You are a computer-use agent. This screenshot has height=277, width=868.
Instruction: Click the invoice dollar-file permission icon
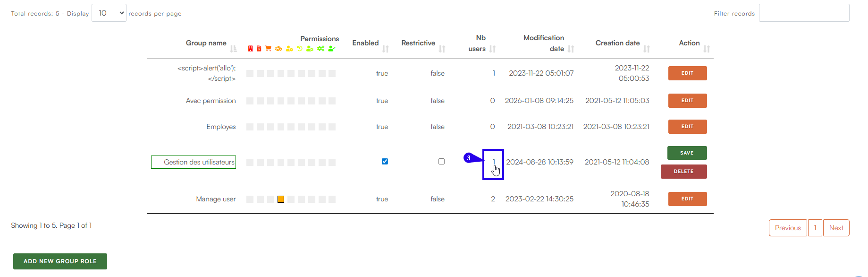point(259,49)
